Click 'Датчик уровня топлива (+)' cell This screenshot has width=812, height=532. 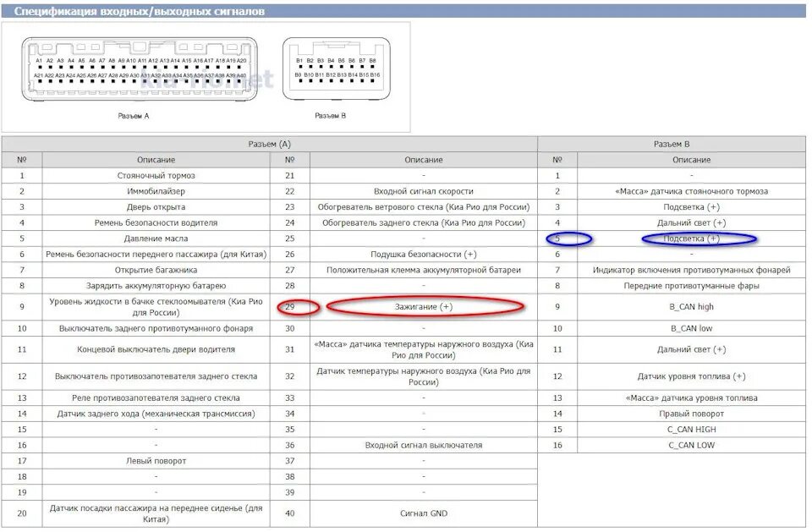(691, 376)
